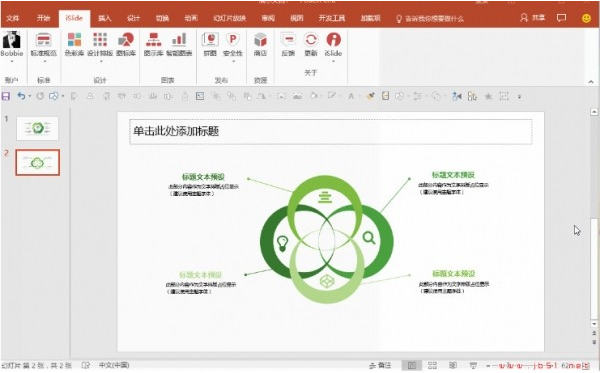
Task: Undo the last action
Action: click(x=22, y=96)
